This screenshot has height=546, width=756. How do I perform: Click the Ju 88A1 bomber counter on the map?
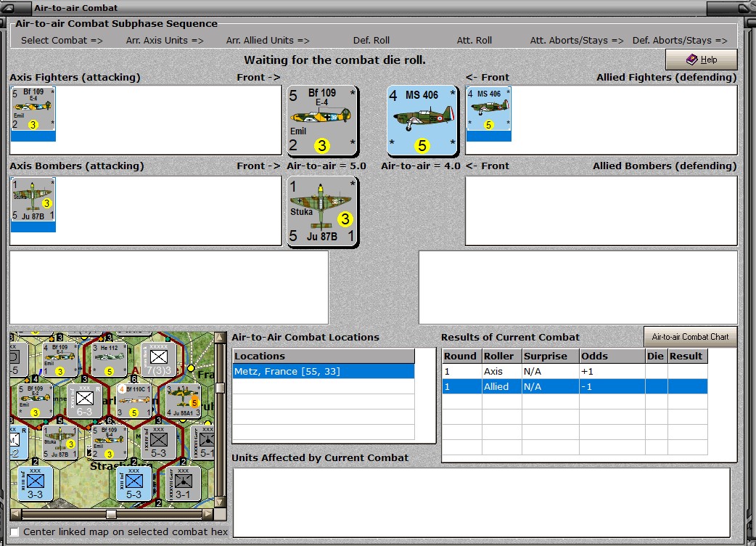coord(184,400)
